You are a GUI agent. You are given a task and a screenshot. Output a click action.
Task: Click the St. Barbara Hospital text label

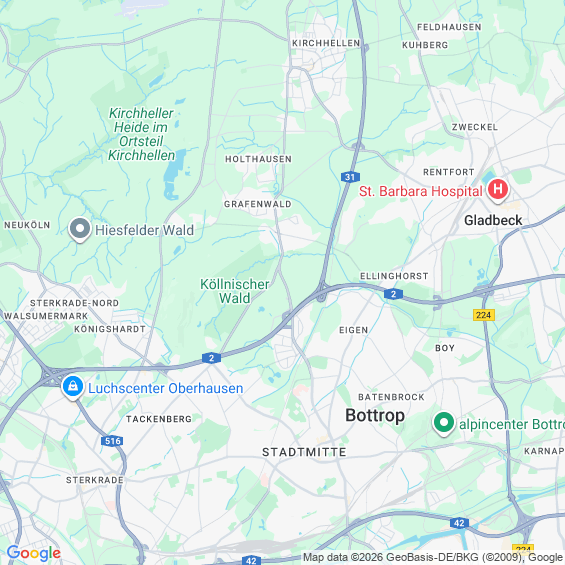(x=421, y=191)
